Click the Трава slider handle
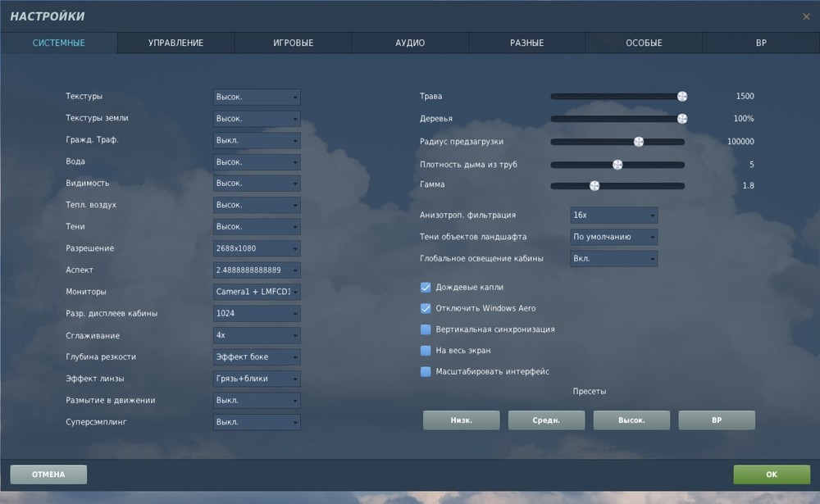 coord(682,96)
